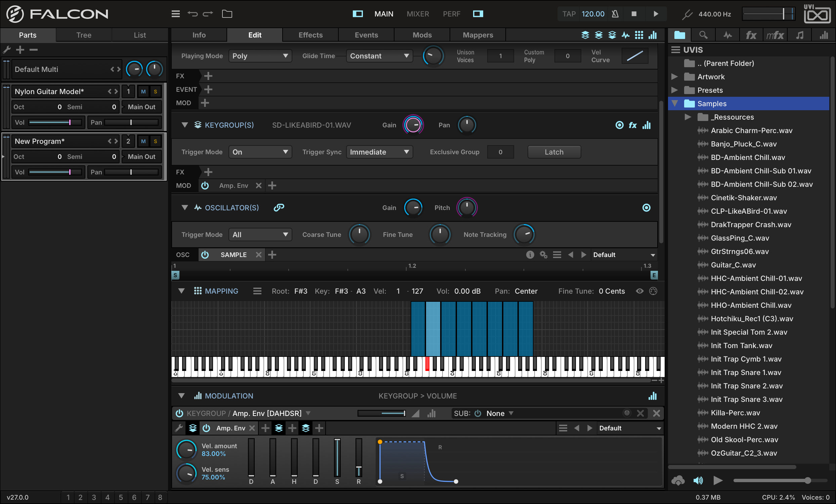The height and width of the screenshot is (504, 836).
Task: Open sample info icon in OSC row
Action: tap(530, 255)
